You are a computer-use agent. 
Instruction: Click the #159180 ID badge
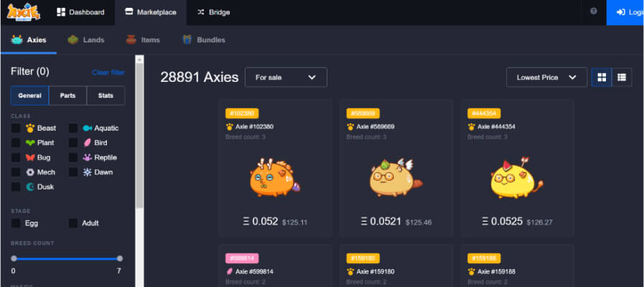pyautogui.click(x=363, y=258)
